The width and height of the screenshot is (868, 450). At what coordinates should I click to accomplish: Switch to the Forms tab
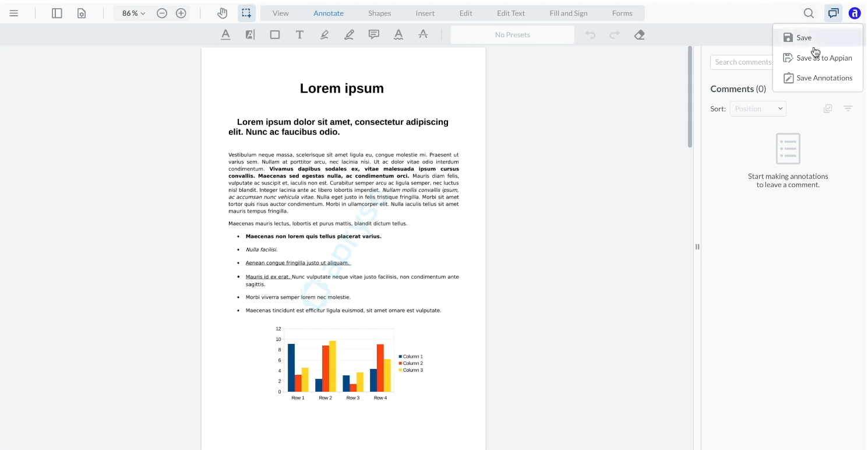click(622, 13)
